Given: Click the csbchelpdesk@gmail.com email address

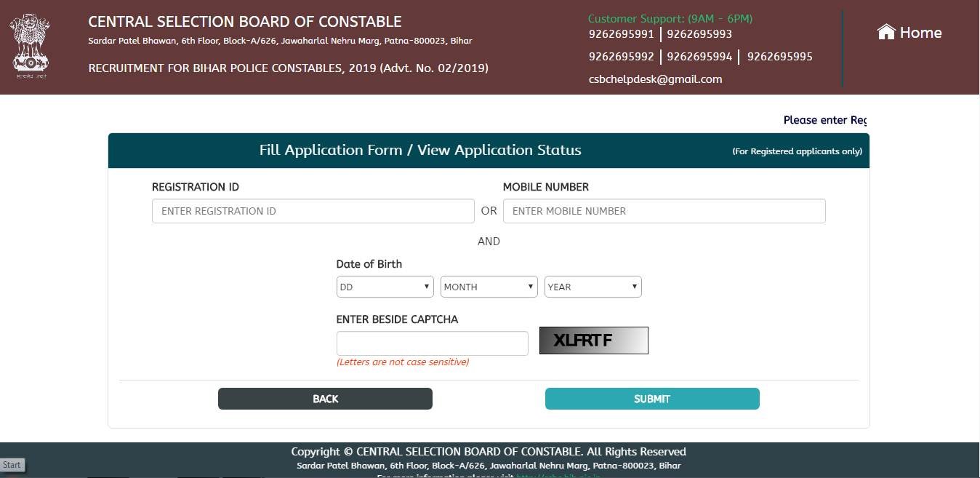Looking at the screenshot, I should point(655,79).
